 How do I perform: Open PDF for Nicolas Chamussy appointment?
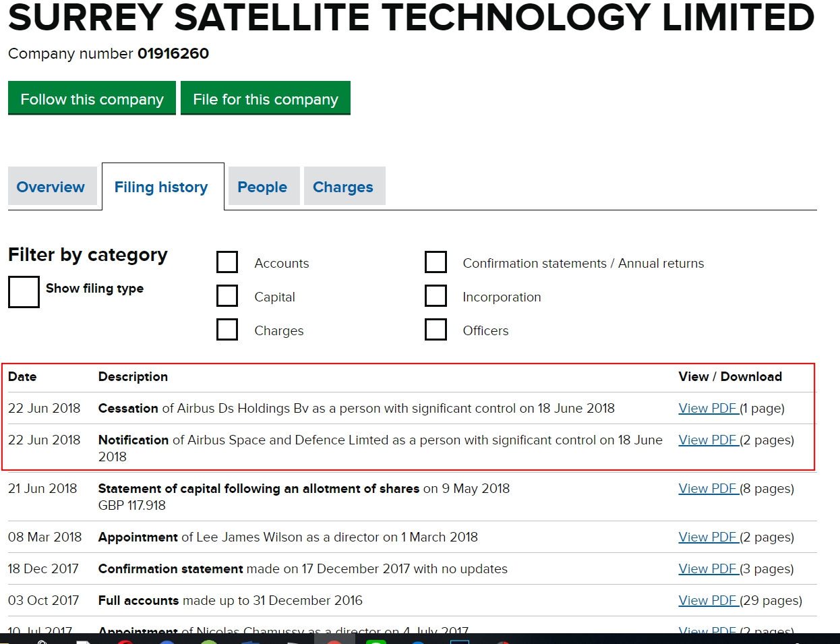coord(708,630)
